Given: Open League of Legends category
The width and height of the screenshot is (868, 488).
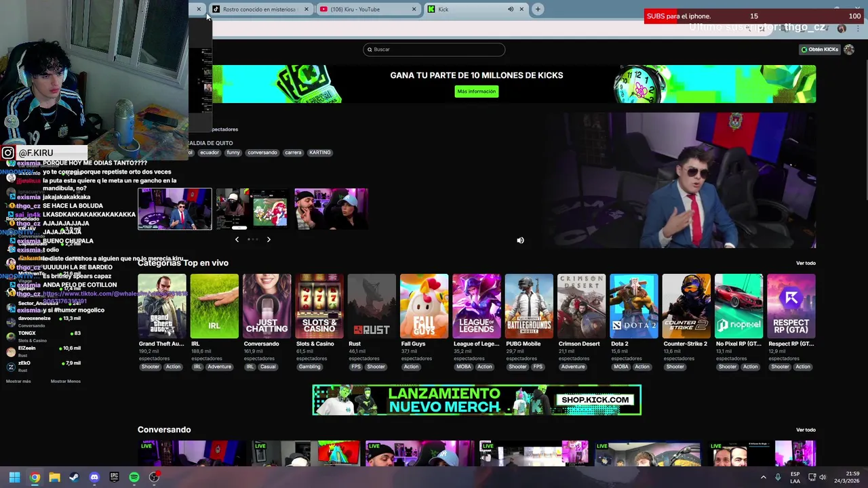Looking at the screenshot, I should [477, 307].
